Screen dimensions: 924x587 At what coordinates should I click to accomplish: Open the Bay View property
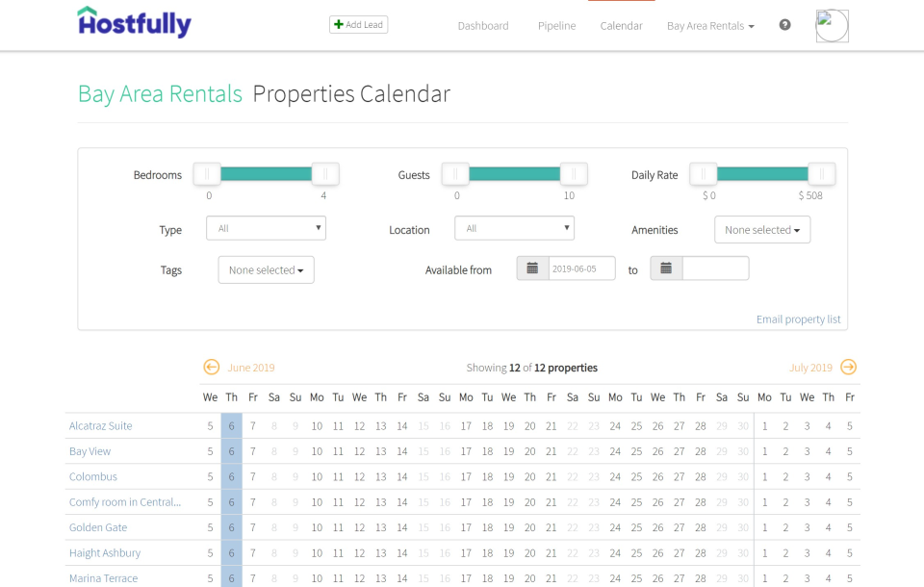(90, 450)
